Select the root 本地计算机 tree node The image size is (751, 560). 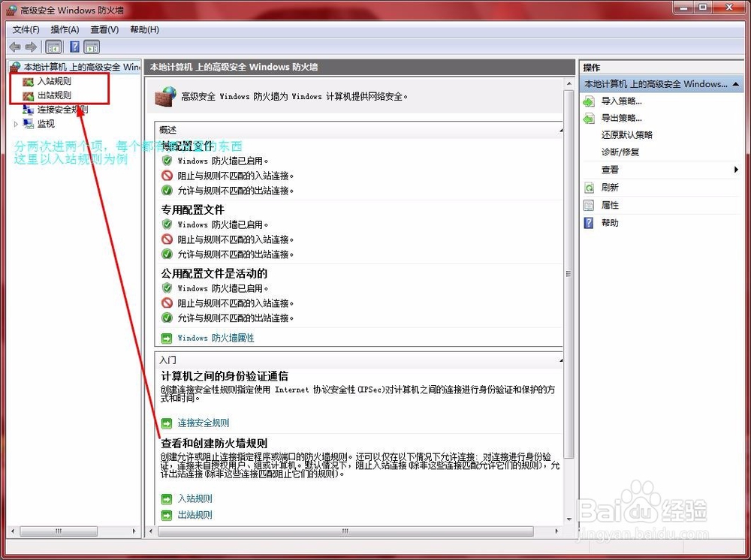pyautogui.click(x=81, y=67)
